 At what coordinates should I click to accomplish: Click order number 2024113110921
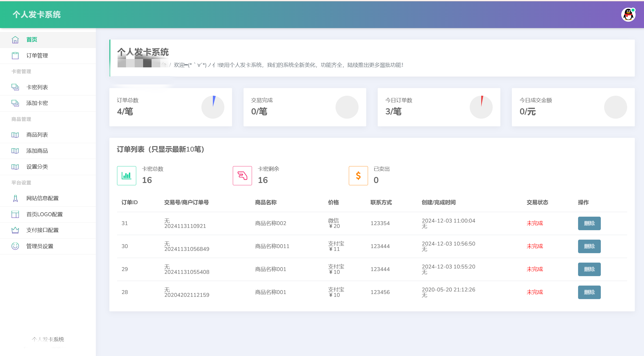tap(185, 226)
